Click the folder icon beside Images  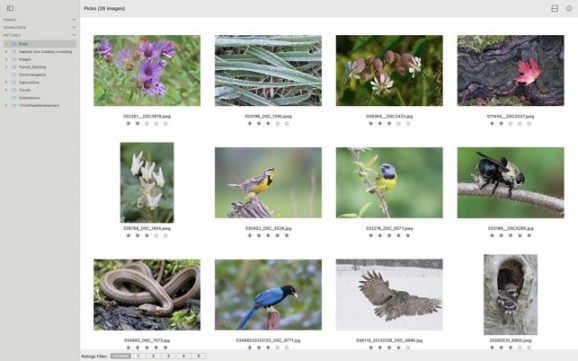pyautogui.click(x=14, y=59)
